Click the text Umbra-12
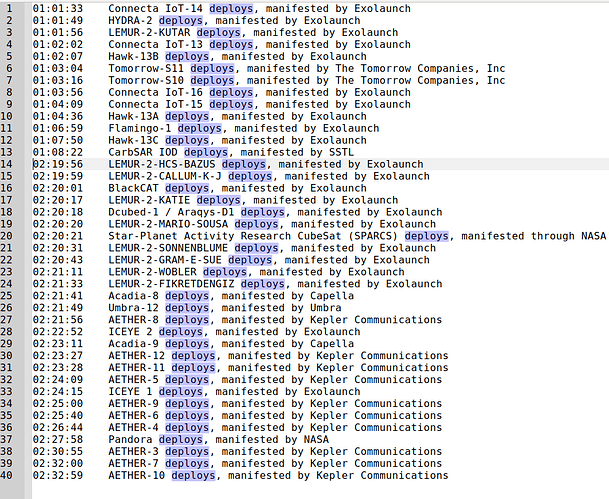 [x=133, y=308]
